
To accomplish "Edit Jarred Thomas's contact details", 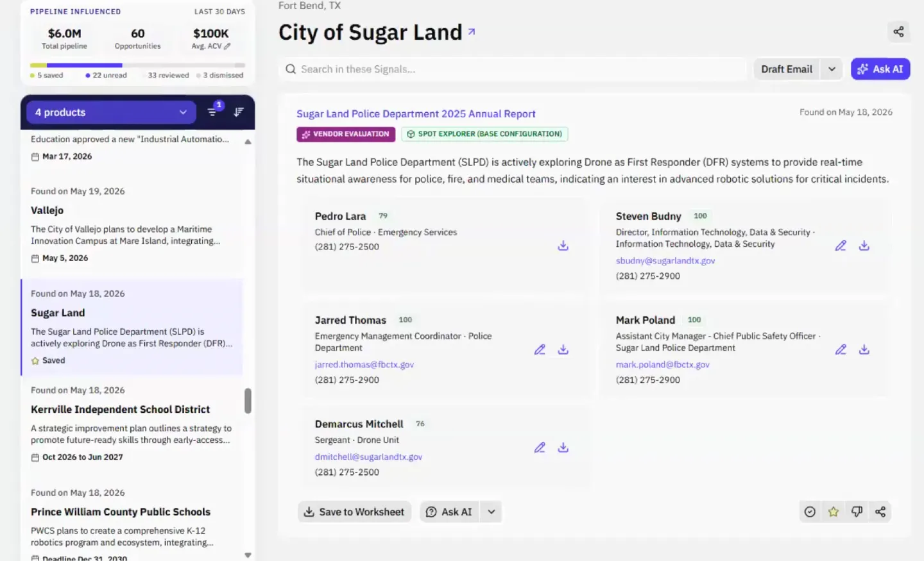I will (x=540, y=349).
